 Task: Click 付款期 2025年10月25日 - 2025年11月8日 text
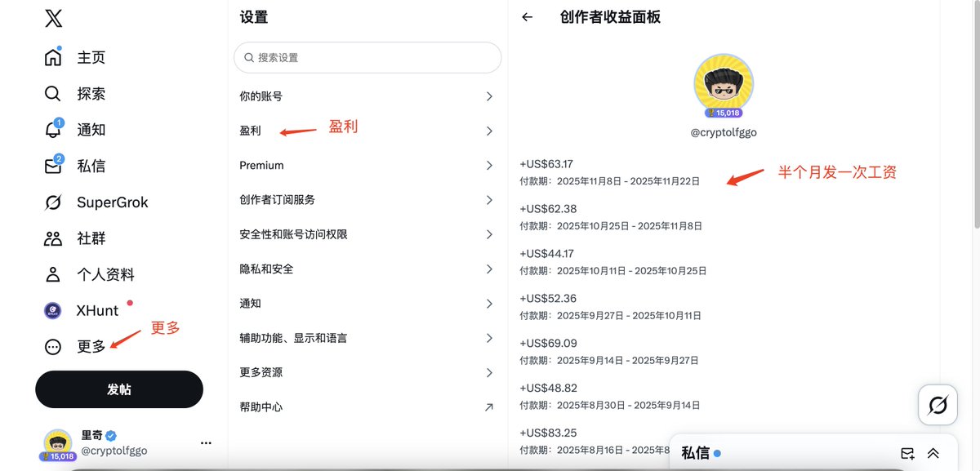click(611, 226)
